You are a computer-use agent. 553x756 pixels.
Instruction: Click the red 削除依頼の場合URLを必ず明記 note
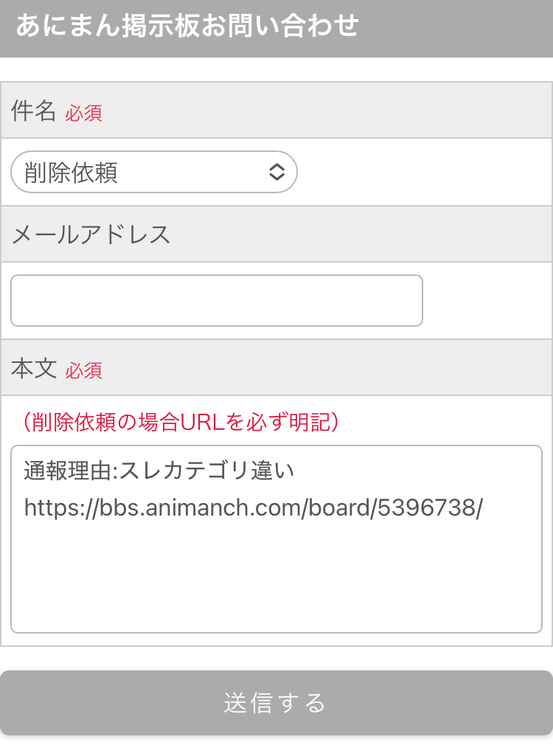(x=181, y=422)
